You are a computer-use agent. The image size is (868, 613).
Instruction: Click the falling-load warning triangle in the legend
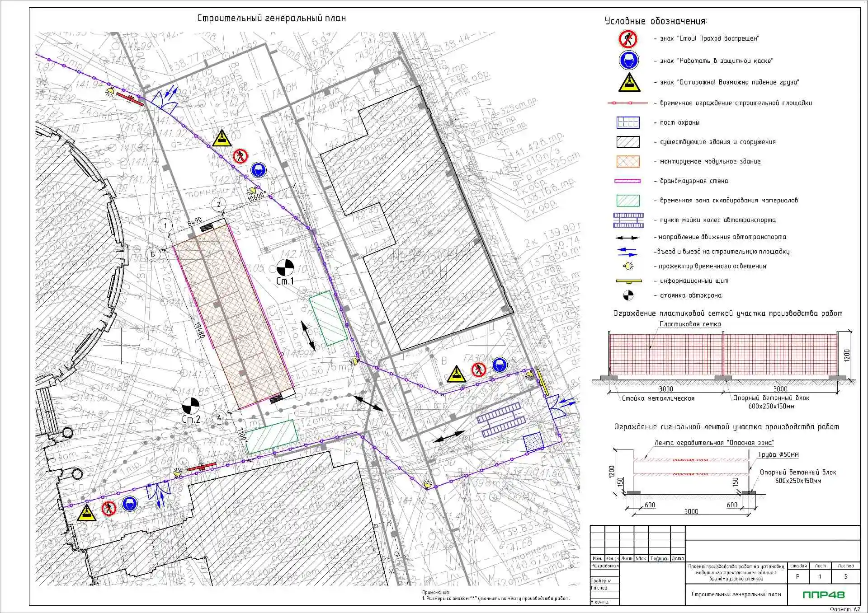click(629, 83)
